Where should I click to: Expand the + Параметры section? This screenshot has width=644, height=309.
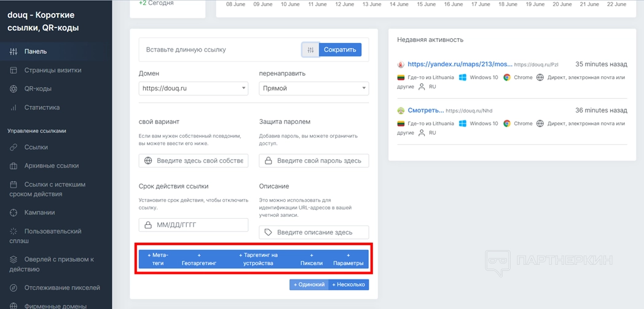(348, 259)
